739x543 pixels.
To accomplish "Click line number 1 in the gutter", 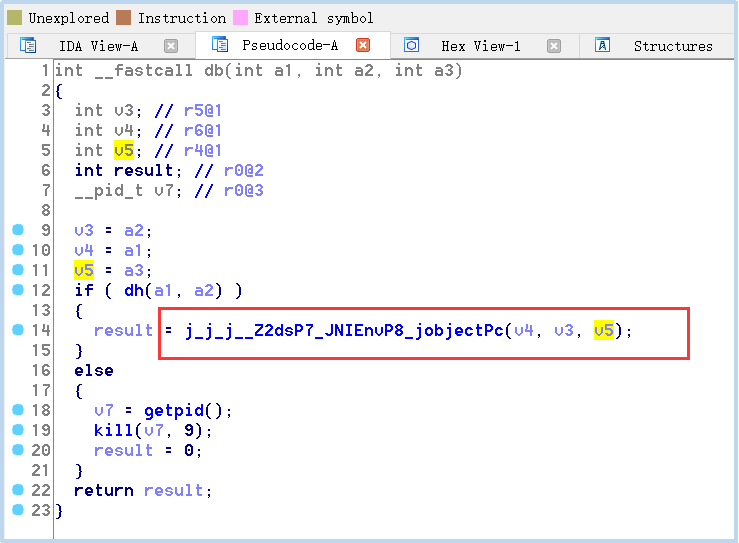I will (x=45, y=71).
